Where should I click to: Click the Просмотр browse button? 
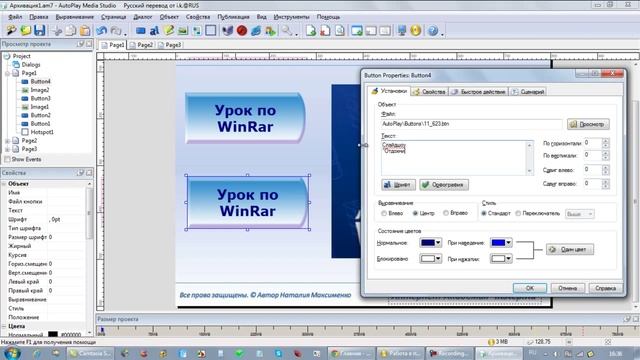click(x=588, y=124)
